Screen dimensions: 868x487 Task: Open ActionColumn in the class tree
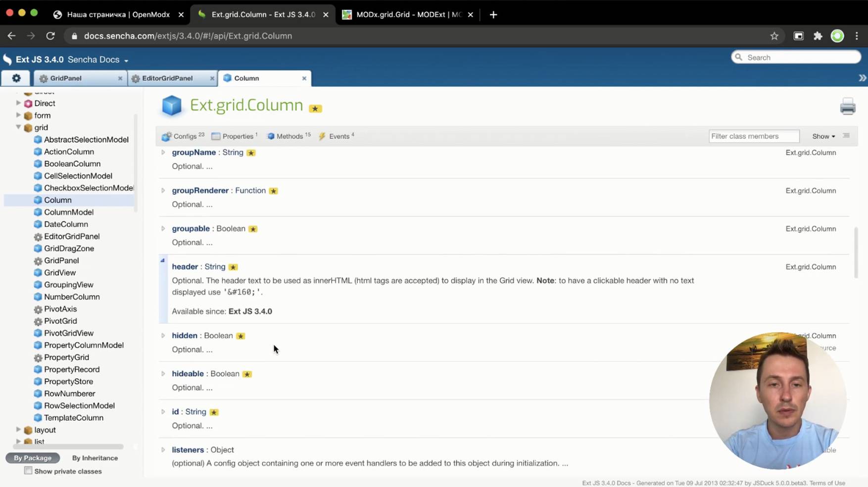pos(69,152)
